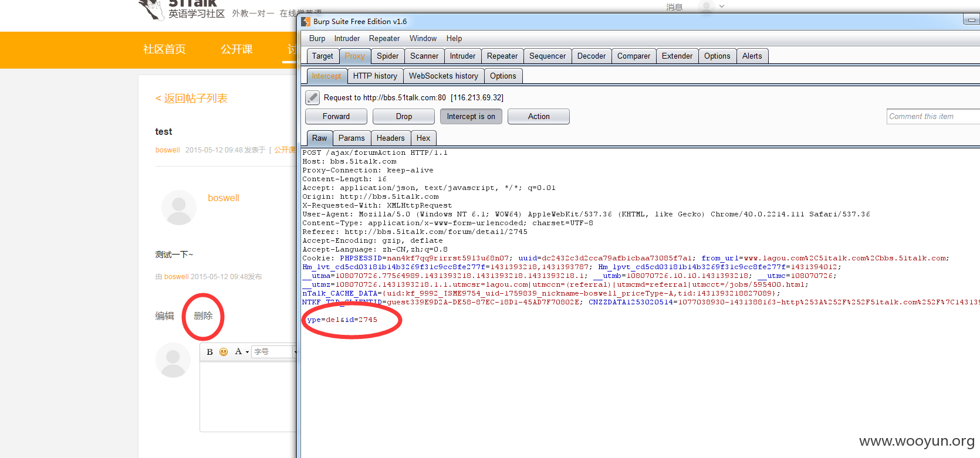Click 消息 in the site header
The width and height of the screenshot is (980, 458).
pyautogui.click(x=674, y=7)
